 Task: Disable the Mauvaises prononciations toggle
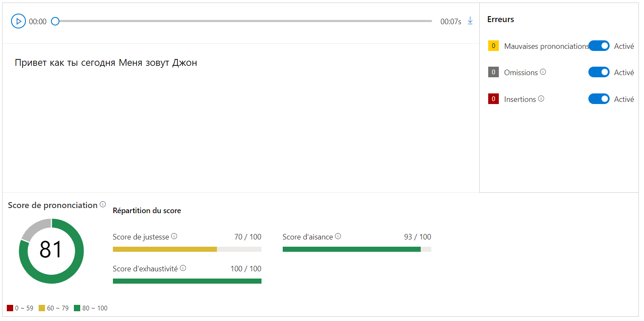click(x=599, y=46)
